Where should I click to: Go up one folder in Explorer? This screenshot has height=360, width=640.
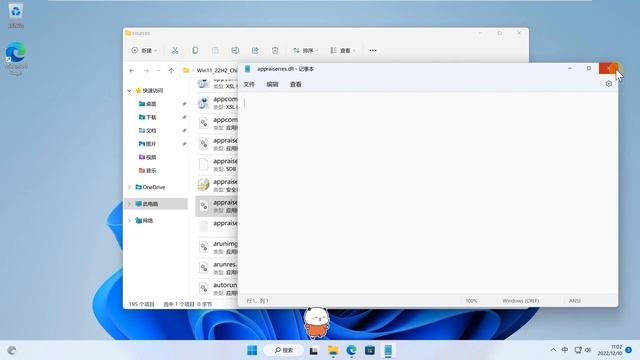(x=171, y=71)
